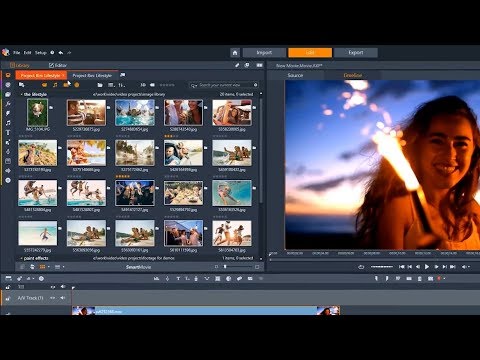Open the Effects (fx) sidebar category
This screenshot has width=480, height=360.
pos(8,104)
